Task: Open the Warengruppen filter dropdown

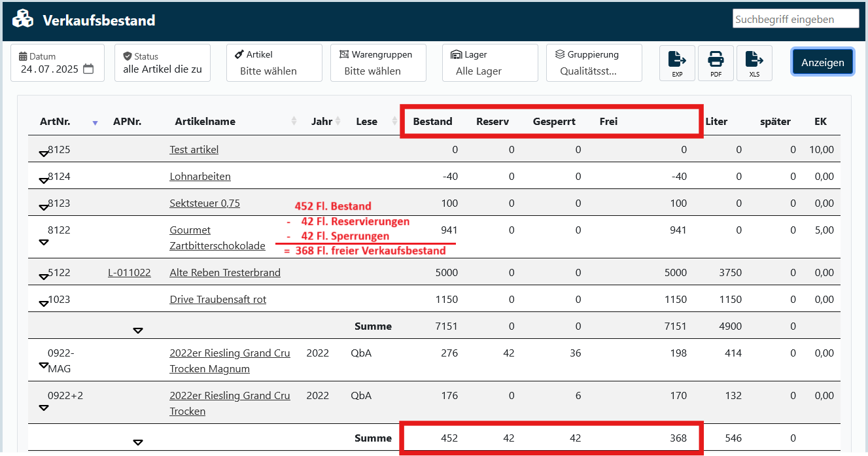Action: click(378, 63)
